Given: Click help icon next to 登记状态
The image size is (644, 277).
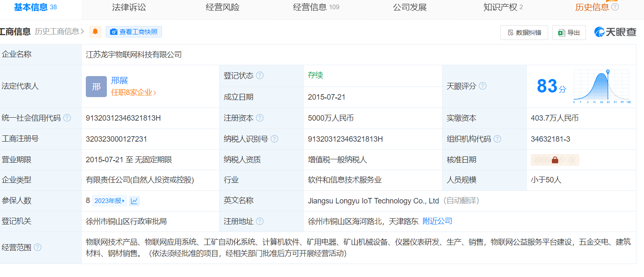Looking at the screenshot, I should point(260,76).
